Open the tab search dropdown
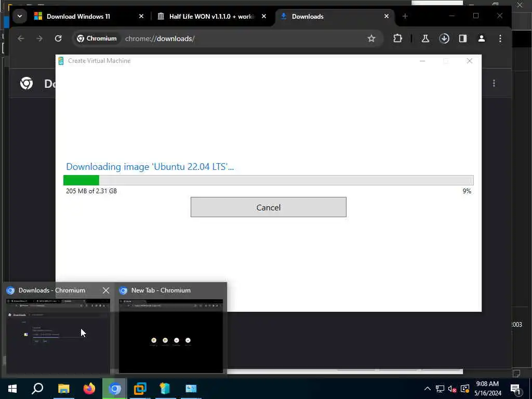Viewport: 532px width, 399px height. [x=20, y=16]
